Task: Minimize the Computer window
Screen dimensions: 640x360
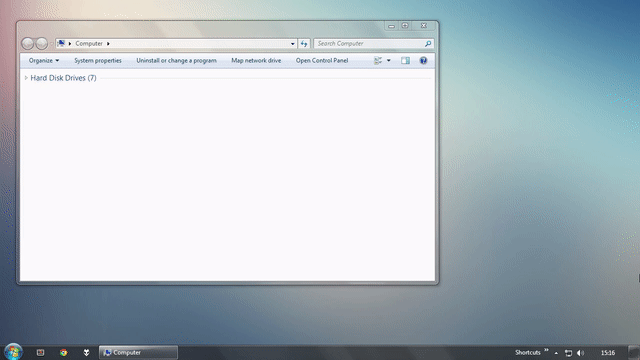Action: tap(391, 26)
